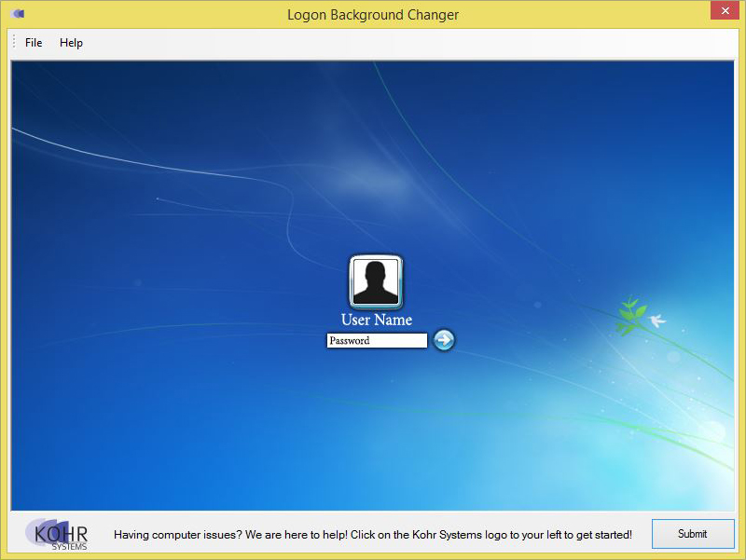
Task: Click the app icon in title bar
Action: [18, 14]
